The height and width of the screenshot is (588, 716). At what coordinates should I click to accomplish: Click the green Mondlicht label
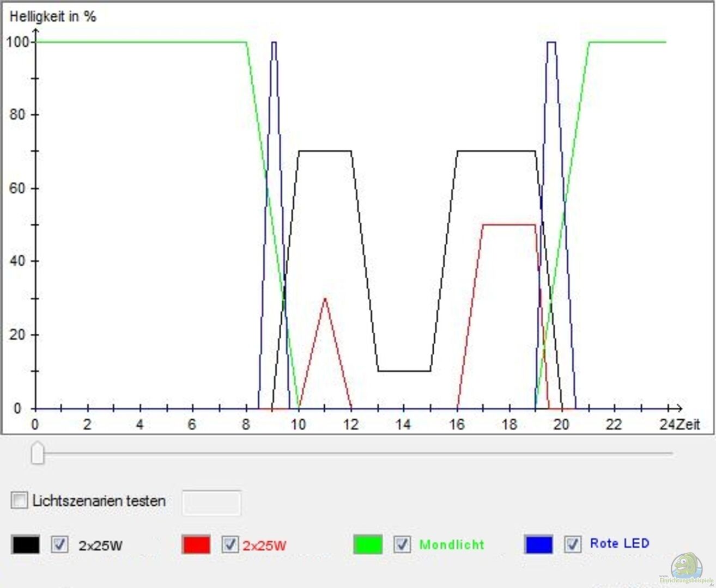pos(451,544)
